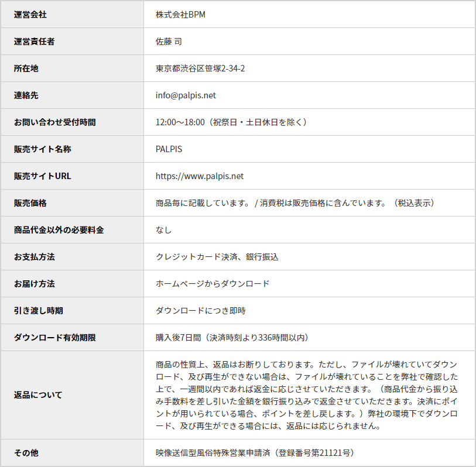Viewport: 476px width, 467px height.
Task: Click the 購入後7日間 download expiry text
Action: (x=232, y=338)
